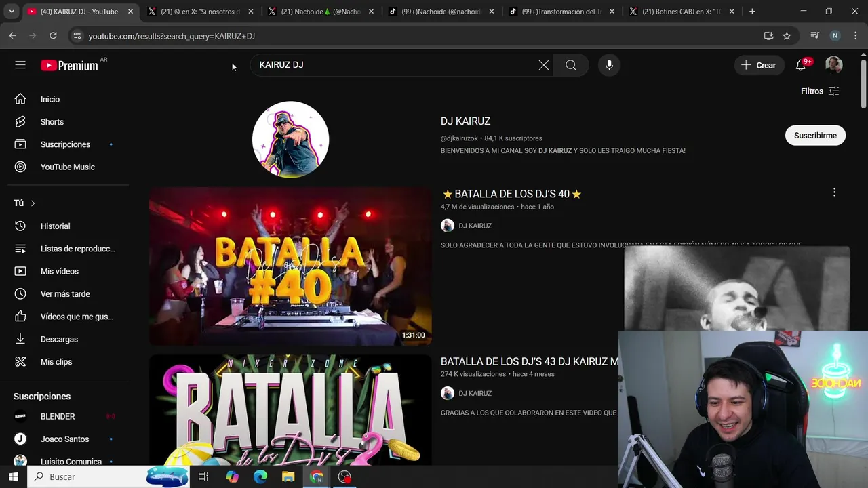Viewport: 868px width, 488px height.
Task: Go to YouTube Premium home logo
Action: tap(69, 66)
